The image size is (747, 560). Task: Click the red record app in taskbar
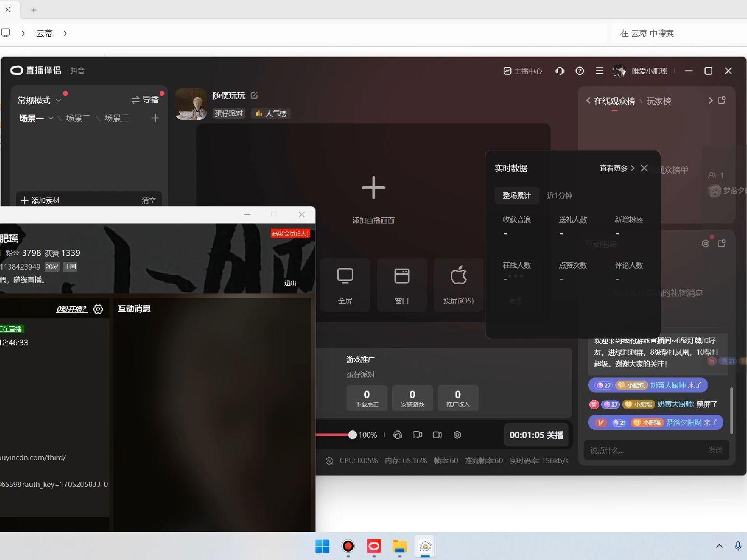348,547
